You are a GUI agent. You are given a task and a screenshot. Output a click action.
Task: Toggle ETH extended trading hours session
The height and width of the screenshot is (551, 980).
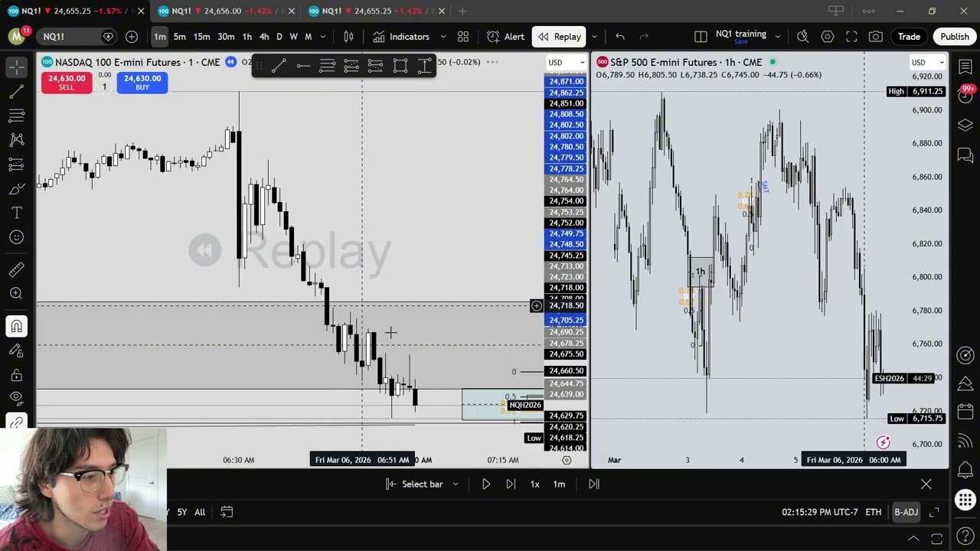pyautogui.click(x=873, y=512)
